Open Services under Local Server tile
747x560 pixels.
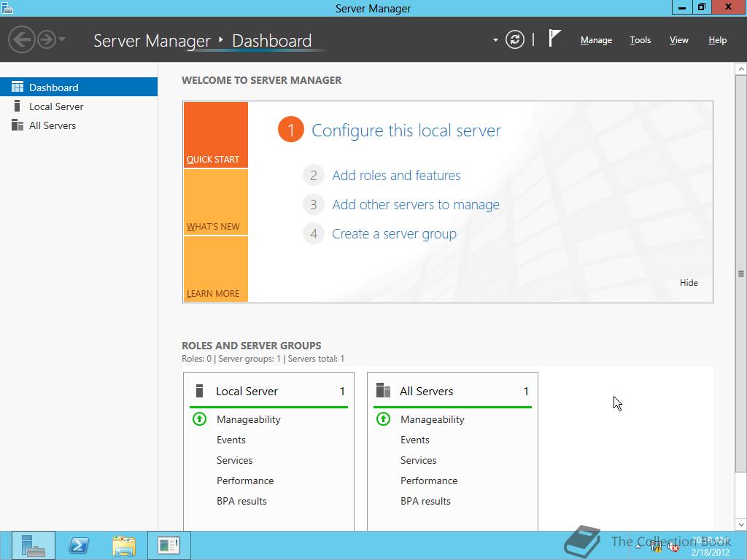point(234,461)
